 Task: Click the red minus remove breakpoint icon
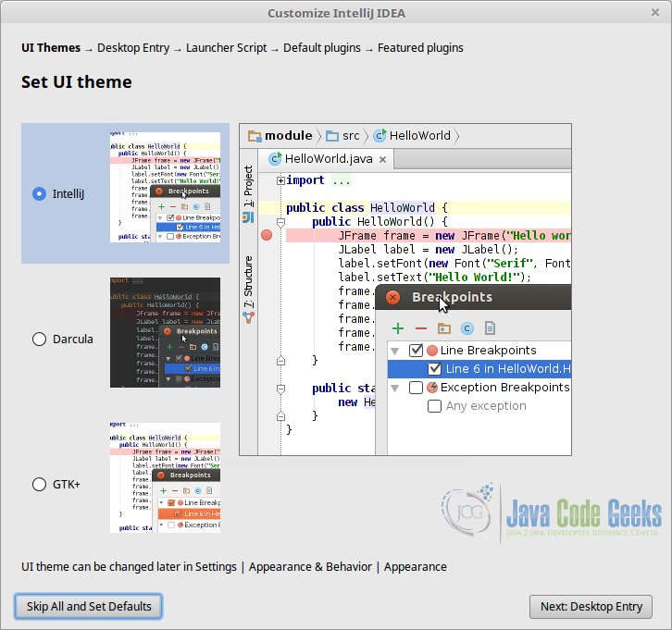pyautogui.click(x=421, y=328)
